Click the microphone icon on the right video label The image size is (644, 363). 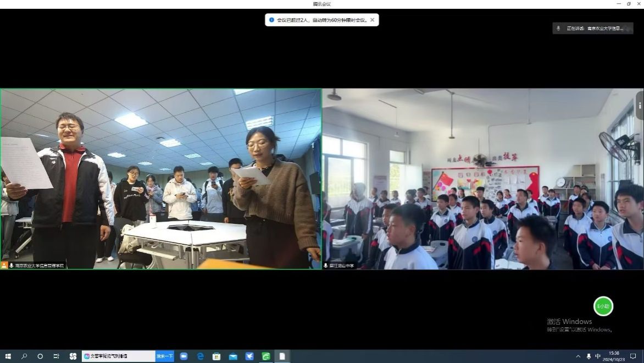tap(326, 266)
